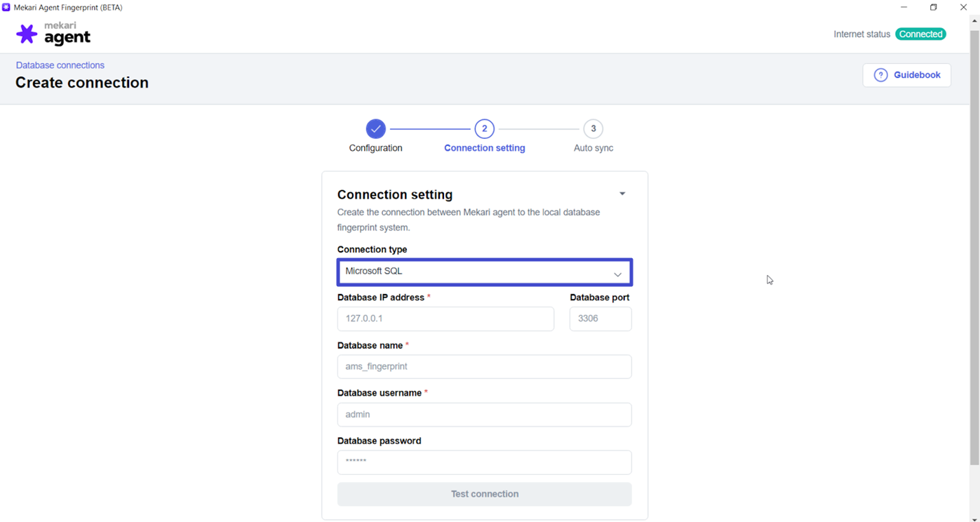Screen dimensions: 980x522
Task: Focus the Database IP address field
Action: point(445,319)
